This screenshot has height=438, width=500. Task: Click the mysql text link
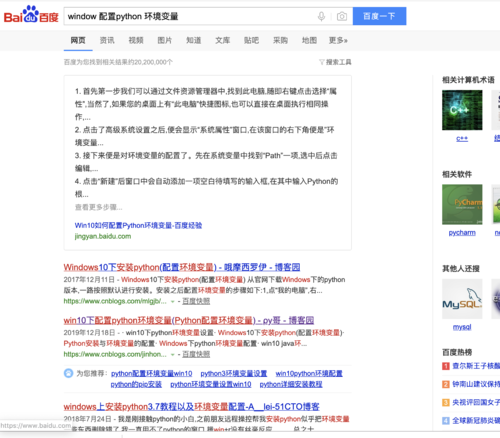(462, 327)
